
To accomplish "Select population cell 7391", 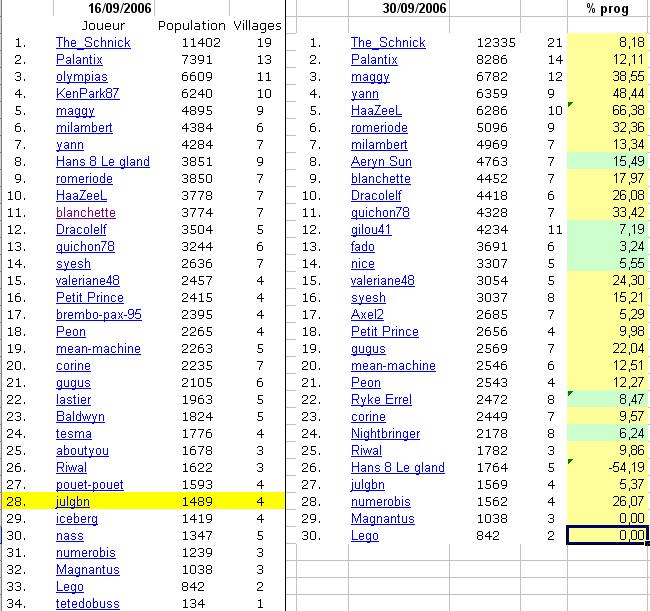I will 197,60.
